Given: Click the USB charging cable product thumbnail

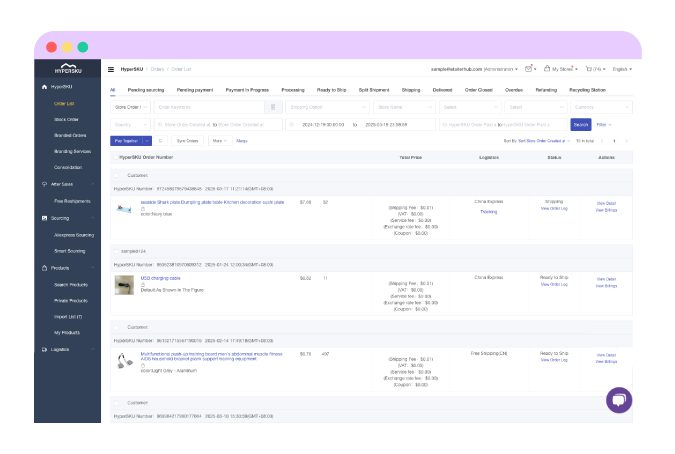Looking at the screenshot, I should pyautogui.click(x=124, y=284).
